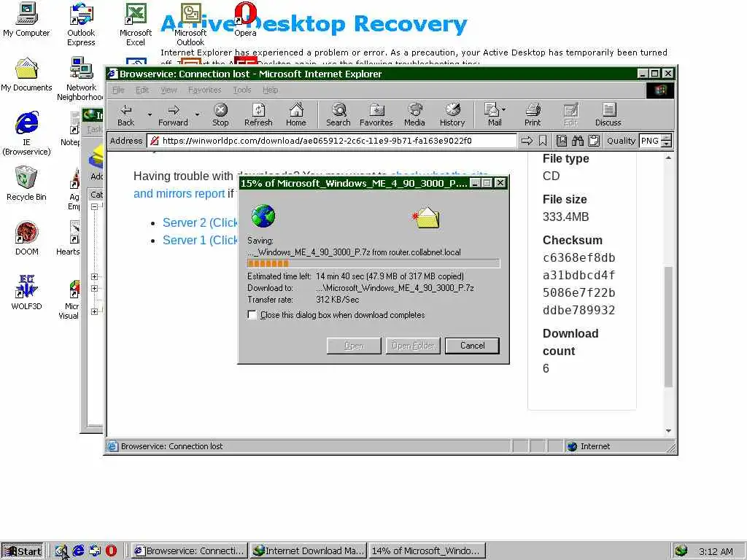Viewport: 747px width, 560px height.
Task: Click the greyed Open Folder button
Action: click(413, 346)
